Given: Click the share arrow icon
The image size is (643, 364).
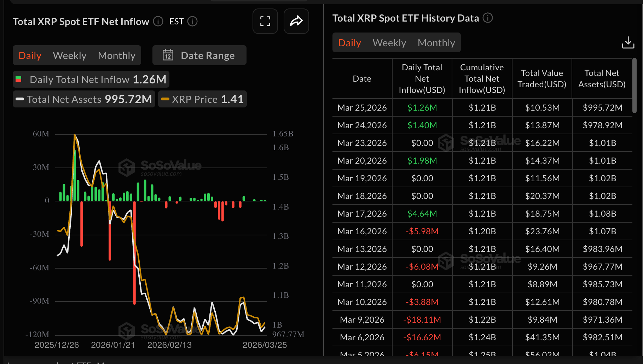Looking at the screenshot, I should pos(296,21).
